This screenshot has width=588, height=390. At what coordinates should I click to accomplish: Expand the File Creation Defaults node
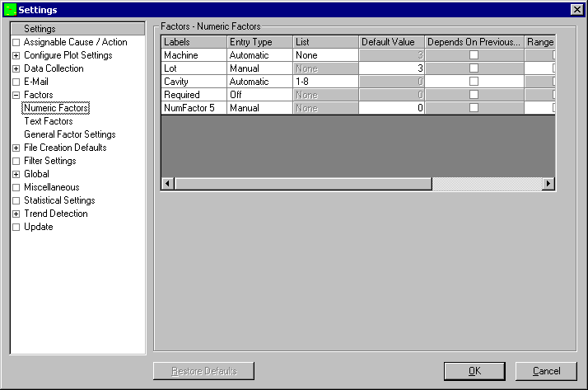[16, 148]
